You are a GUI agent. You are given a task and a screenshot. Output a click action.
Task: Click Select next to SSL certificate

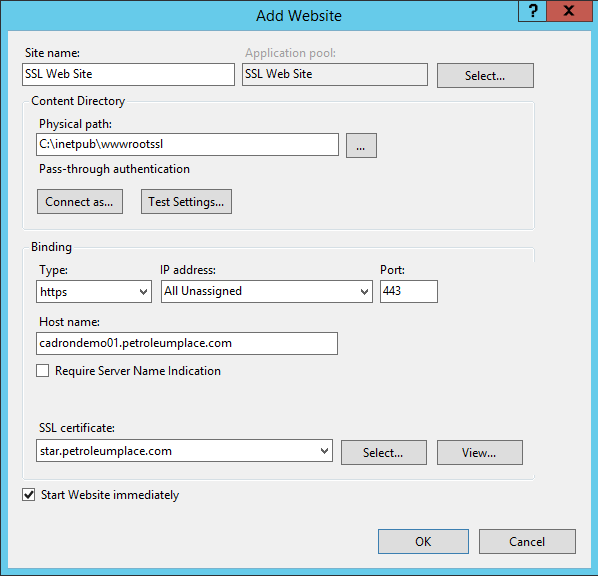[x=384, y=453]
